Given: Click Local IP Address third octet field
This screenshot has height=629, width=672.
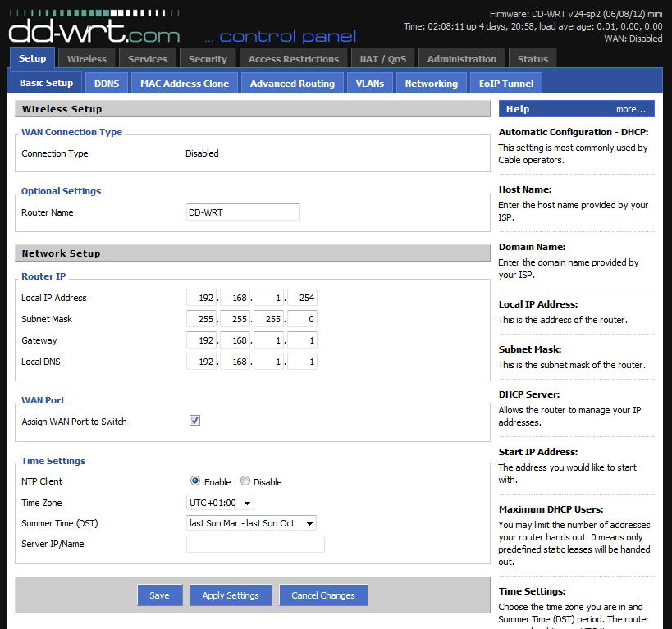Looking at the screenshot, I should [x=268, y=298].
